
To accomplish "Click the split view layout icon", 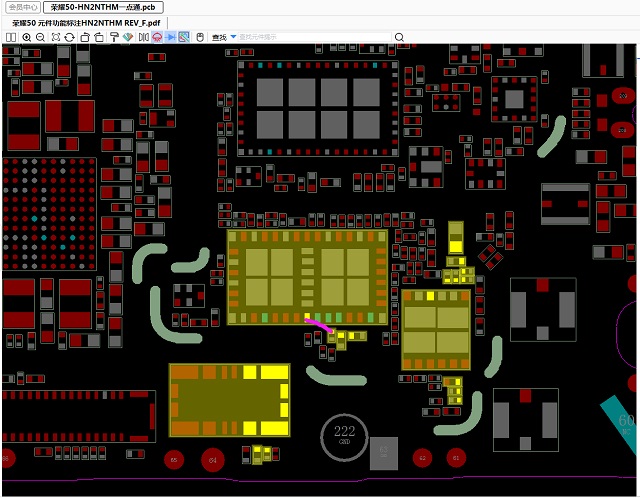I will pyautogui.click(x=10, y=37).
